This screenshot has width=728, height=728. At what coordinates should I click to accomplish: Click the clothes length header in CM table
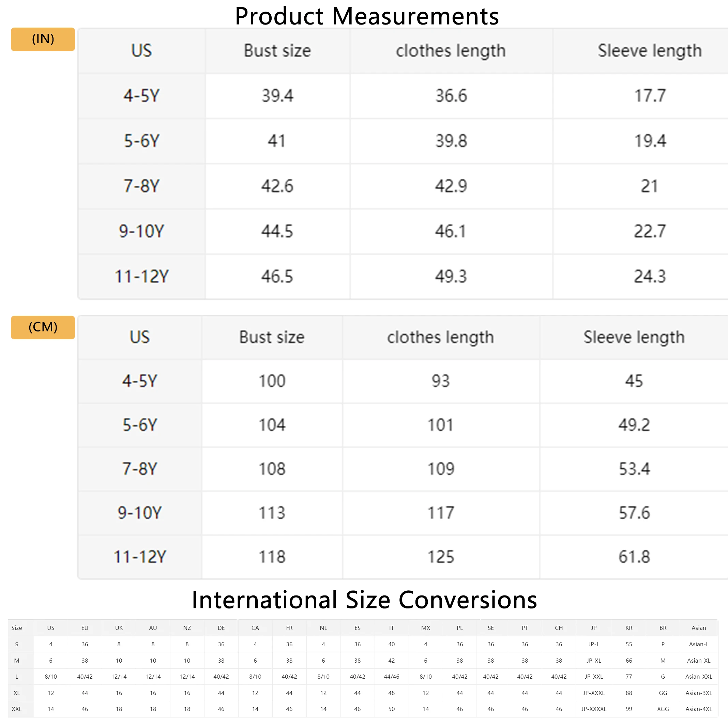tap(440, 337)
